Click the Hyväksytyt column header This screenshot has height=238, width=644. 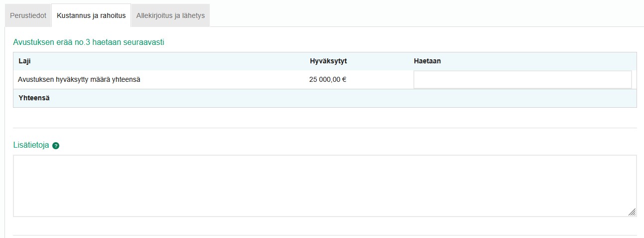(x=328, y=61)
